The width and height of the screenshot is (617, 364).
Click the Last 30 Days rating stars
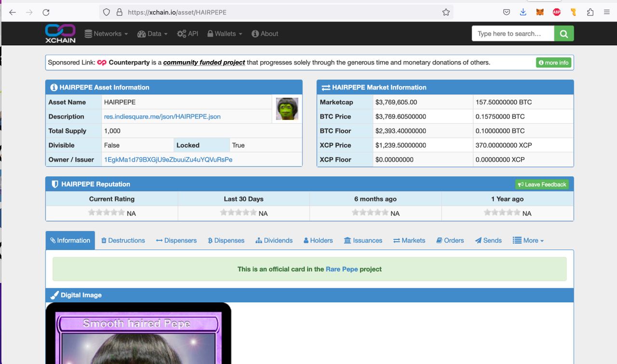click(238, 213)
